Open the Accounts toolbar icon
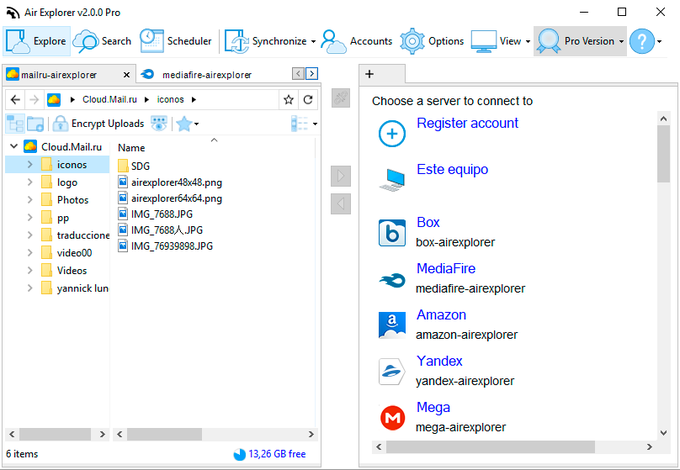The image size is (680, 470). pyautogui.click(x=333, y=41)
